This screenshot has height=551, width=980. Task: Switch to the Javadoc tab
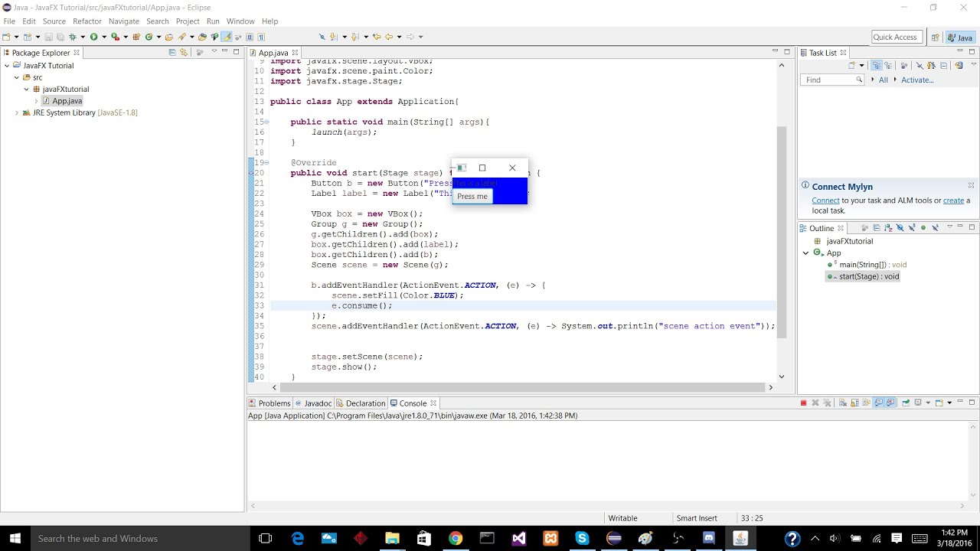coord(312,403)
